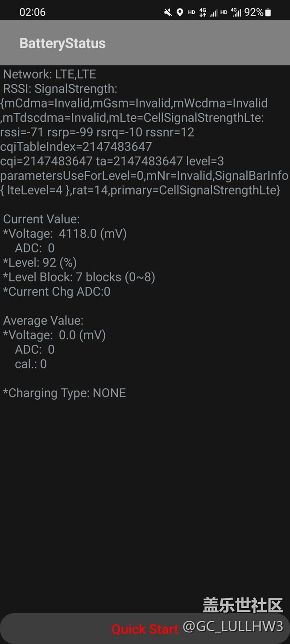This screenshot has height=644, width=290.
Task: Tap the Voltage 4118.0 (mV) reading
Action: coord(65,234)
